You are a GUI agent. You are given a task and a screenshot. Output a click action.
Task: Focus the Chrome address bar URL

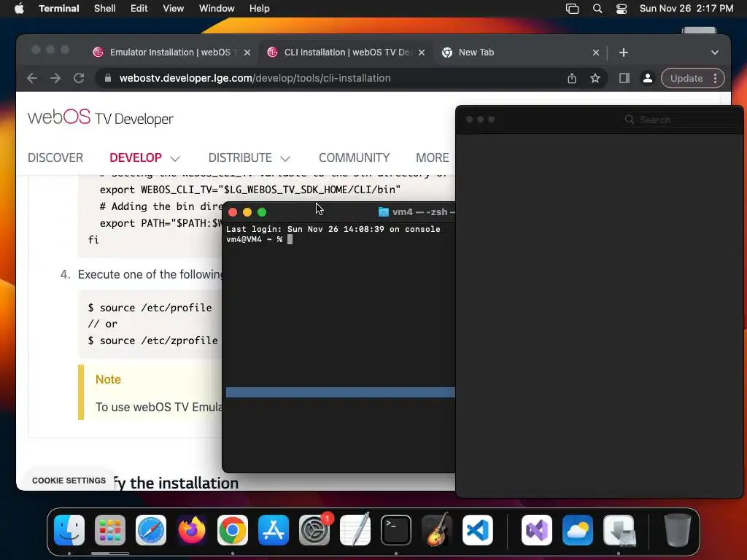[x=255, y=78]
